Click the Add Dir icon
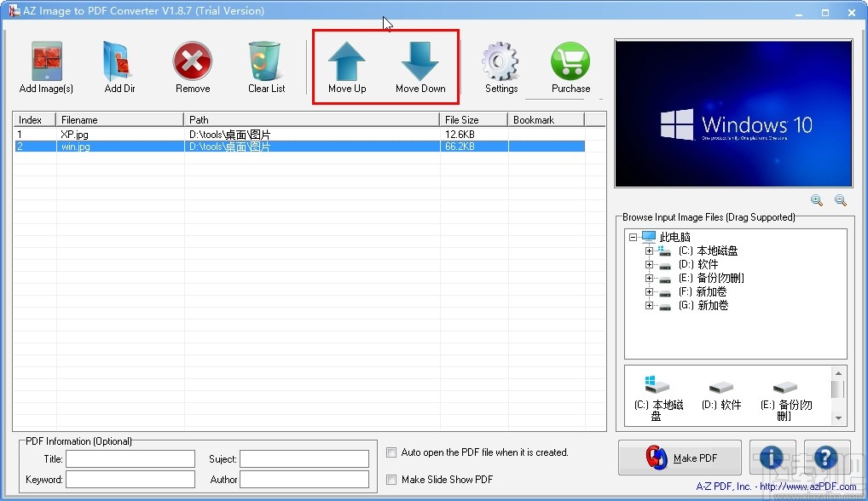 click(119, 60)
